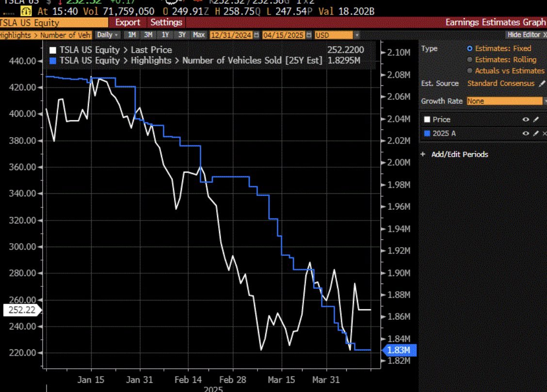The width and height of the screenshot is (547, 392).
Task: Click the edit pencil for Price series
Action: point(536,120)
